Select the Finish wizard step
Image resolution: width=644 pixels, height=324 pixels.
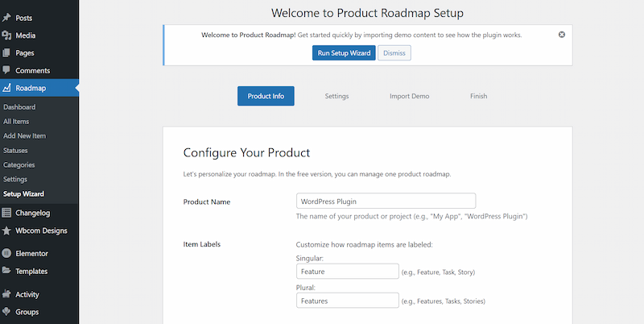coord(478,96)
